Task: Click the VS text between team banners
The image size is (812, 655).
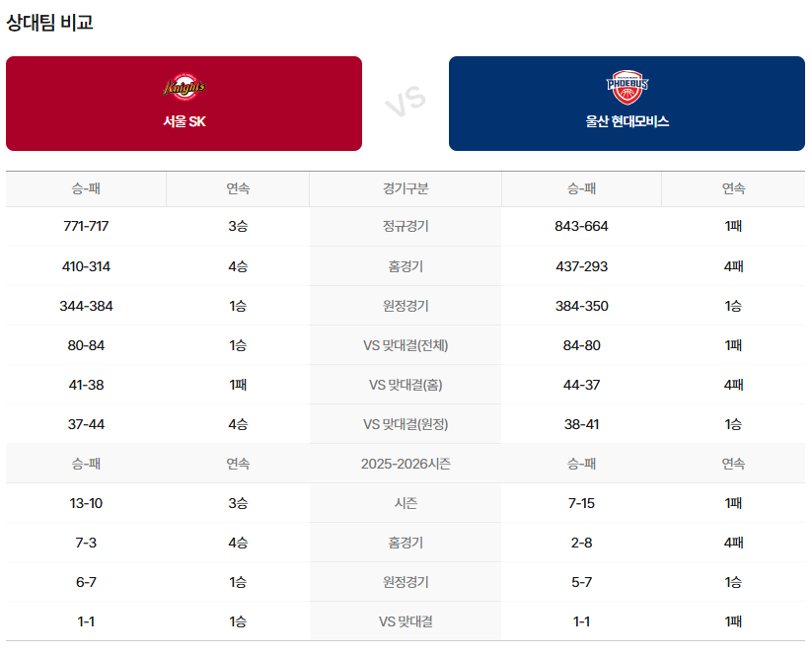Action: click(x=405, y=102)
